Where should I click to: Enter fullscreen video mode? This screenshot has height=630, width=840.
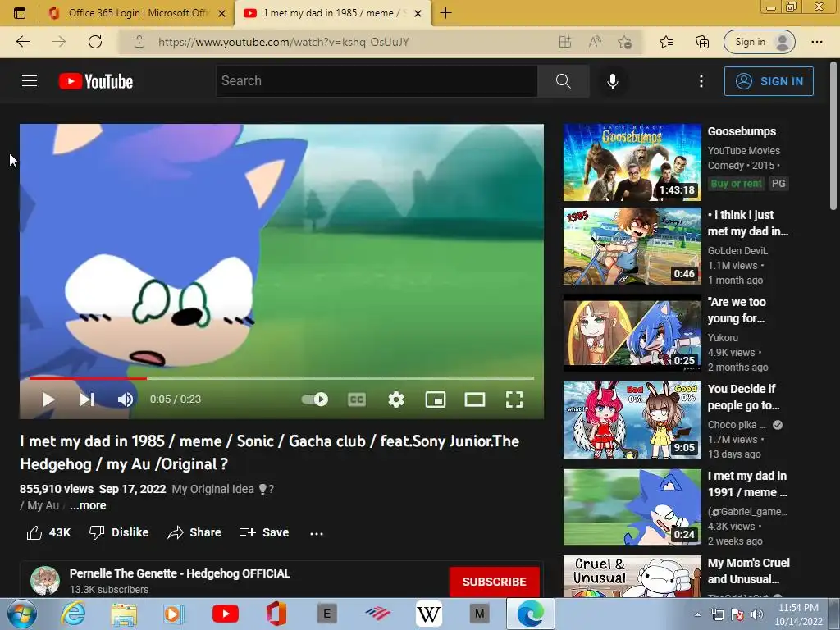pos(514,399)
